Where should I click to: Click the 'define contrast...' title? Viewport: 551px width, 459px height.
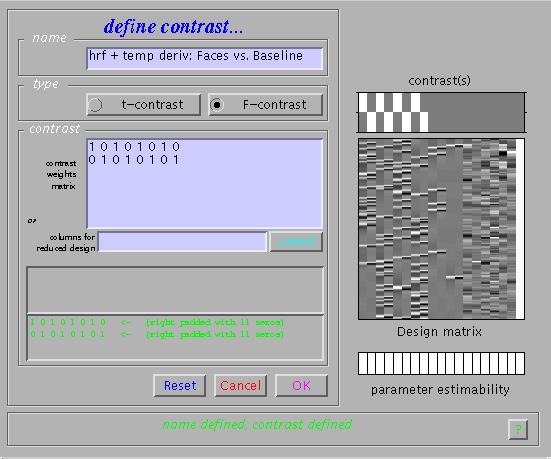point(174,27)
